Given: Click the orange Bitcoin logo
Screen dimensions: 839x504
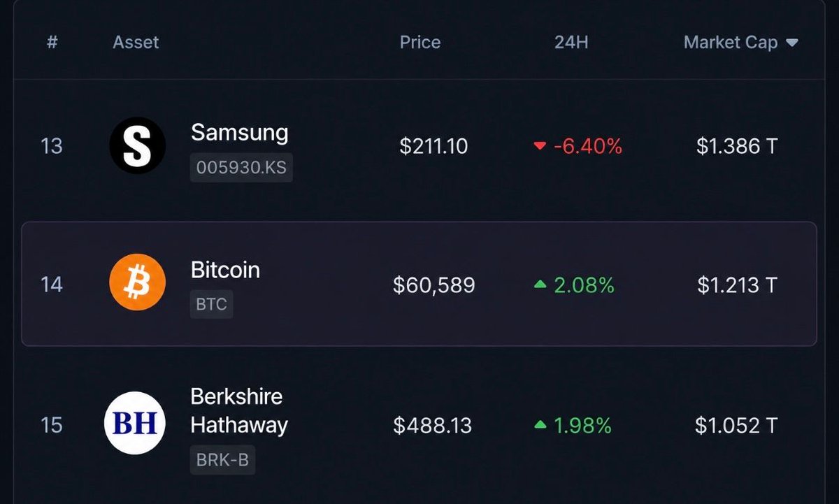Looking at the screenshot, I should (137, 282).
